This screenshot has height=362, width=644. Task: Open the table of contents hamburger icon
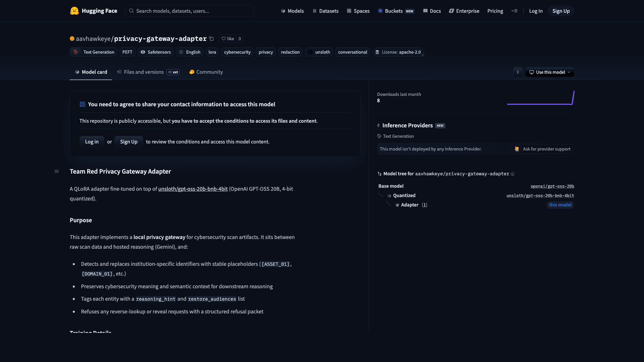[57, 171]
